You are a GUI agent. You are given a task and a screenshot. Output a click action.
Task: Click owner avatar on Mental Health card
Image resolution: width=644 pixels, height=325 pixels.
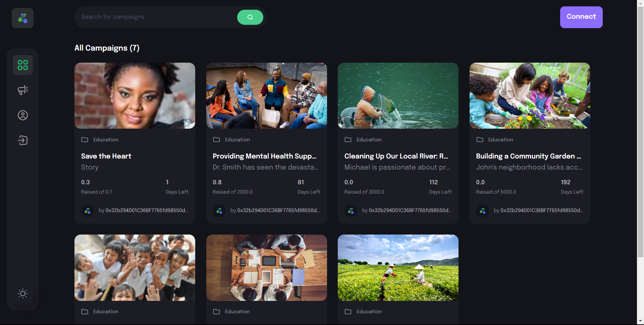219,211
